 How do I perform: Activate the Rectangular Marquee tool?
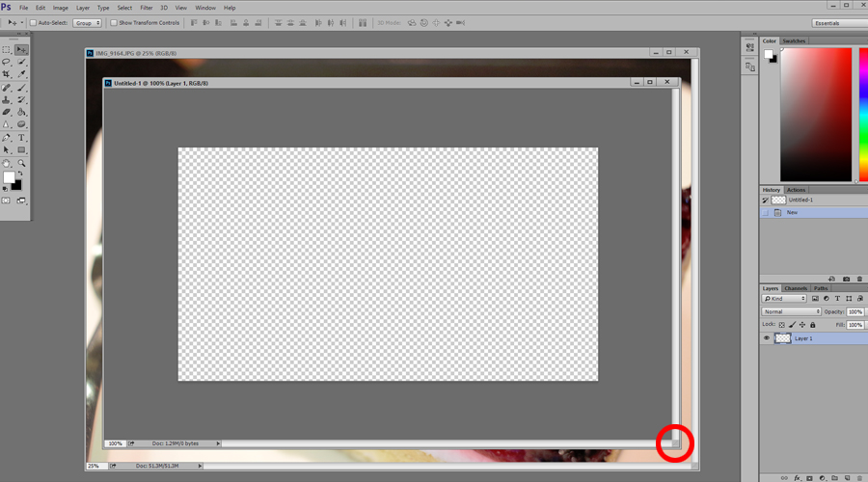[x=7, y=49]
